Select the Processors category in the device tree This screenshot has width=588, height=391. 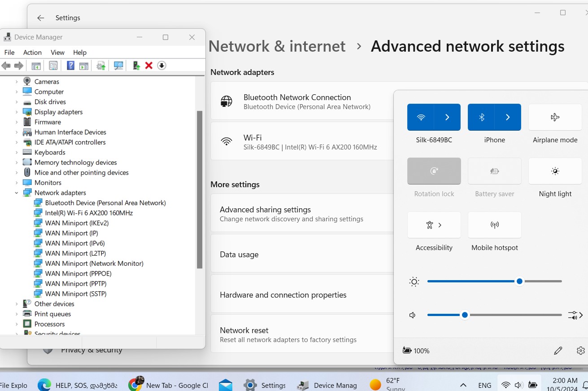coord(49,324)
